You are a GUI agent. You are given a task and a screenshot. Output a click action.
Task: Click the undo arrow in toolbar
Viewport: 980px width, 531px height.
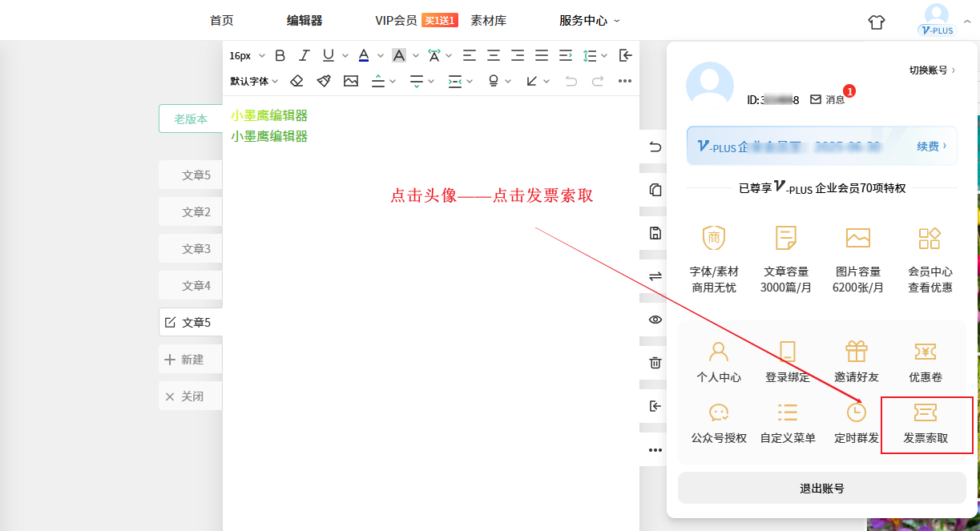tap(571, 81)
